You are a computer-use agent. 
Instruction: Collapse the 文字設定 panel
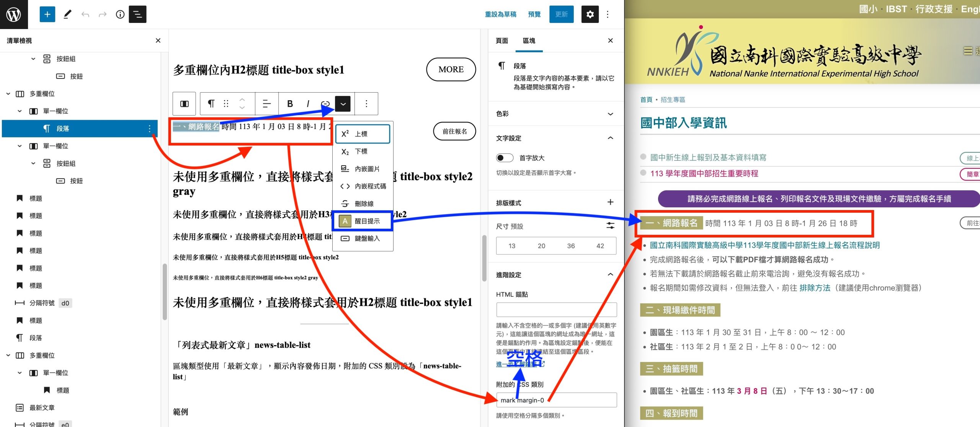click(556, 138)
